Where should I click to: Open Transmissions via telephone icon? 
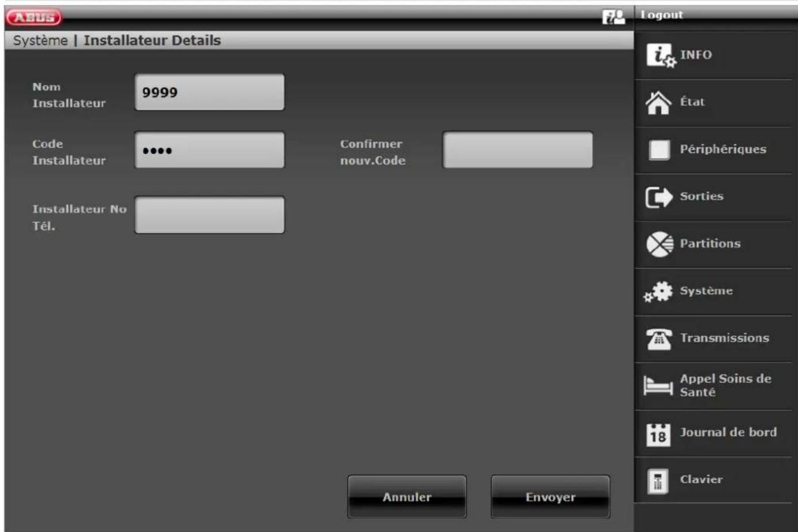(659, 339)
